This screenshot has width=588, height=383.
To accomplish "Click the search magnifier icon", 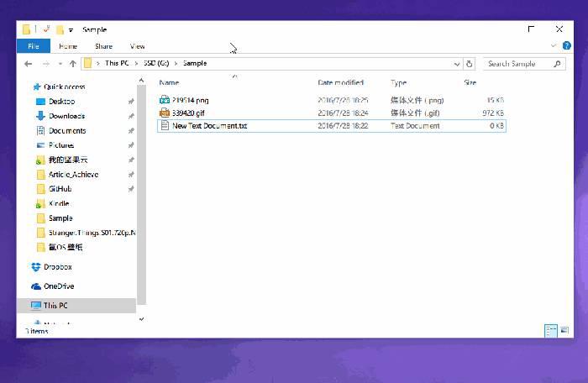I will click(x=557, y=64).
